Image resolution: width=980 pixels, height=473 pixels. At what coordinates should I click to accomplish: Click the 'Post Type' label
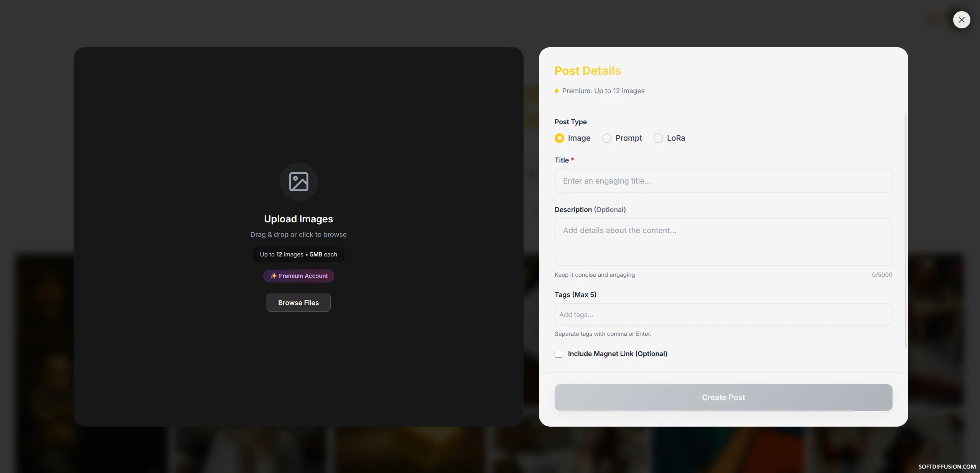pos(570,122)
